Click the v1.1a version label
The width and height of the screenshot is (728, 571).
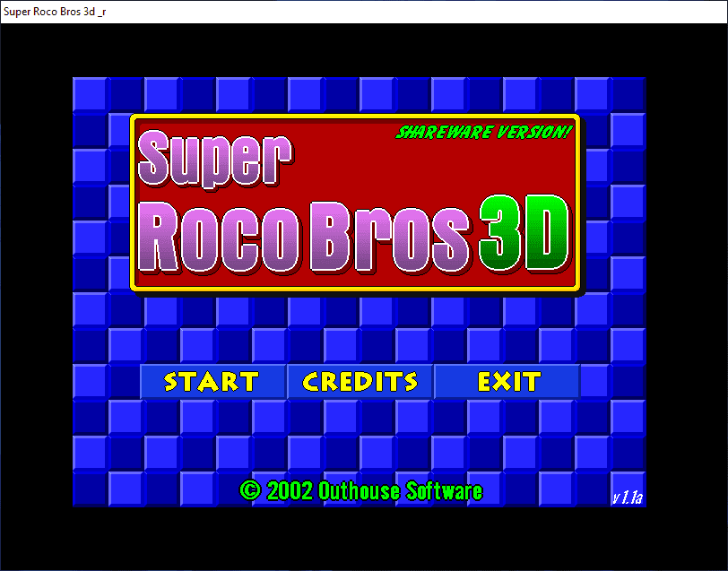[627, 497]
